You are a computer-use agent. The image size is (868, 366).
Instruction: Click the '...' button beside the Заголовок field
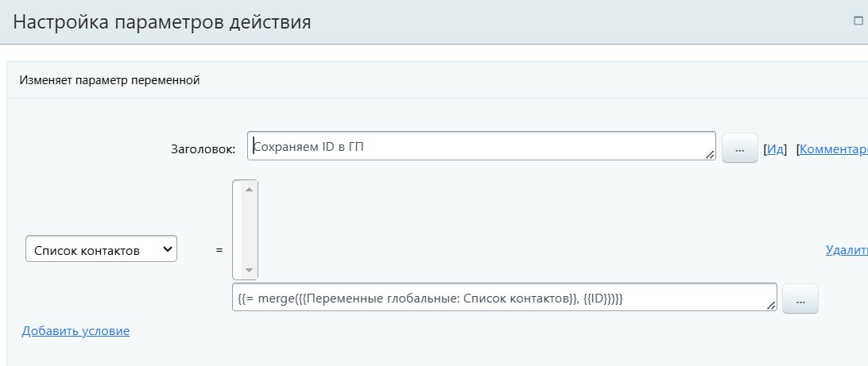(x=739, y=148)
